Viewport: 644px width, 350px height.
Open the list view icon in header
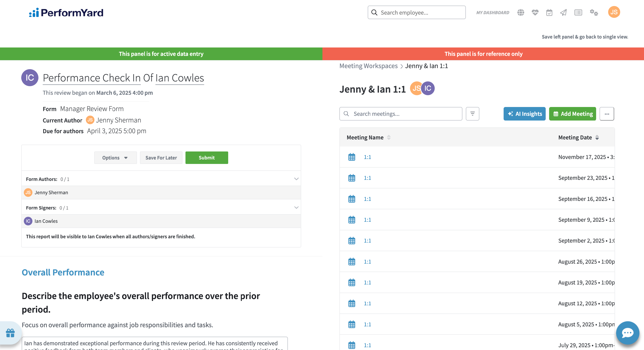point(578,12)
